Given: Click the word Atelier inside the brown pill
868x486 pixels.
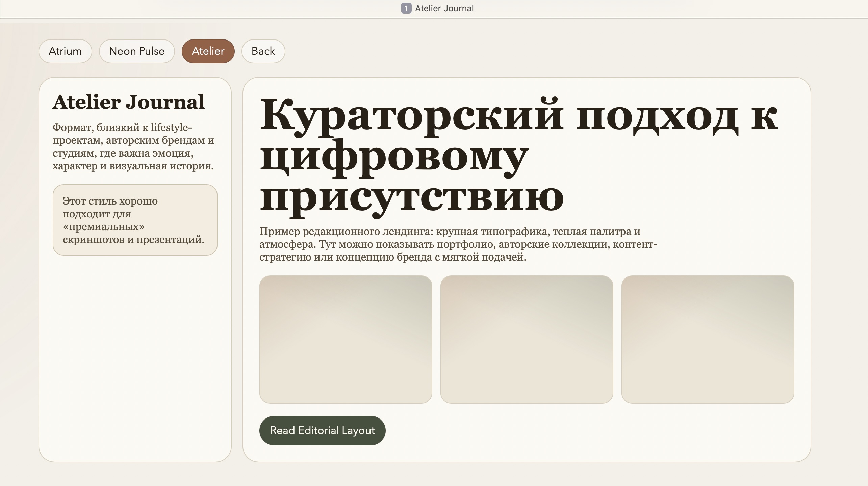Looking at the screenshot, I should coord(208,51).
